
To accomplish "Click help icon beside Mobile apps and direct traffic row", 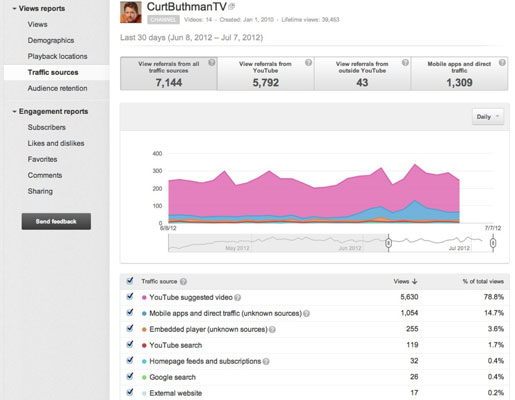I will [306, 313].
